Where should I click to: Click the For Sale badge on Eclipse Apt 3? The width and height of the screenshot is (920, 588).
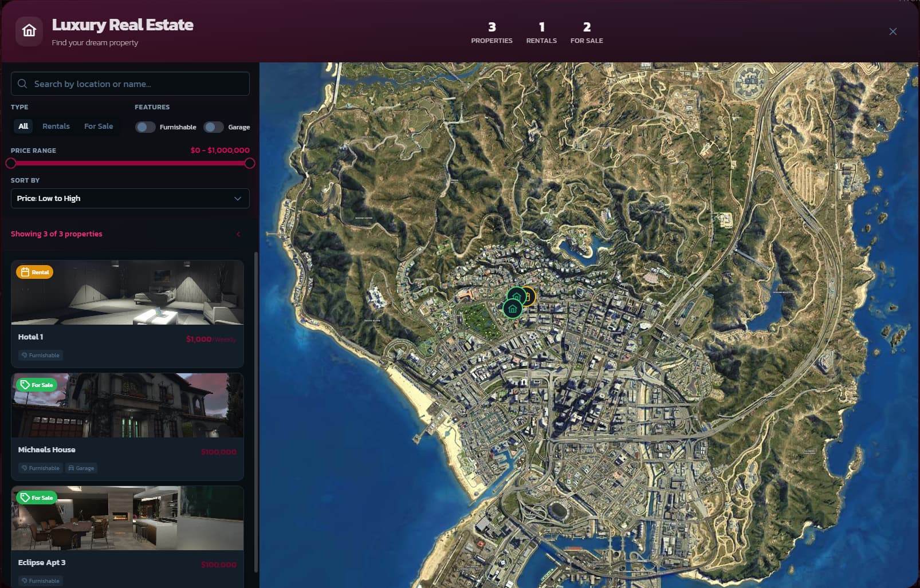(x=37, y=498)
